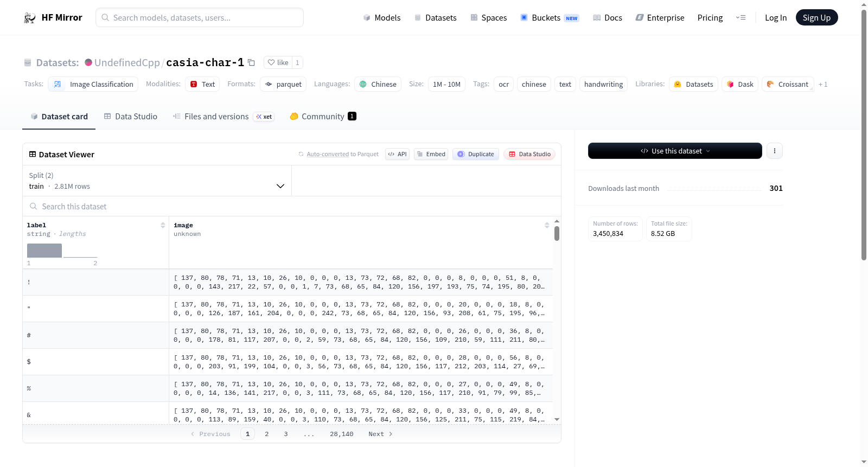Select the row labeled %

click(x=288, y=388)
